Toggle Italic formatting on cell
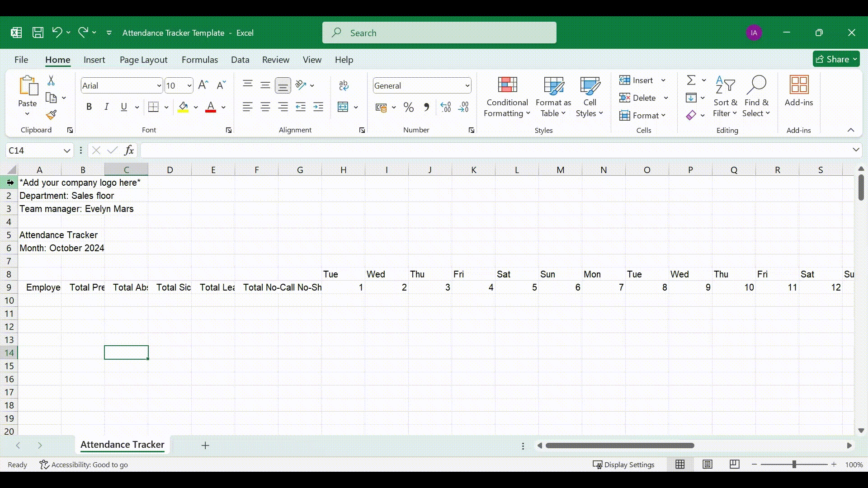 (106, 107)
